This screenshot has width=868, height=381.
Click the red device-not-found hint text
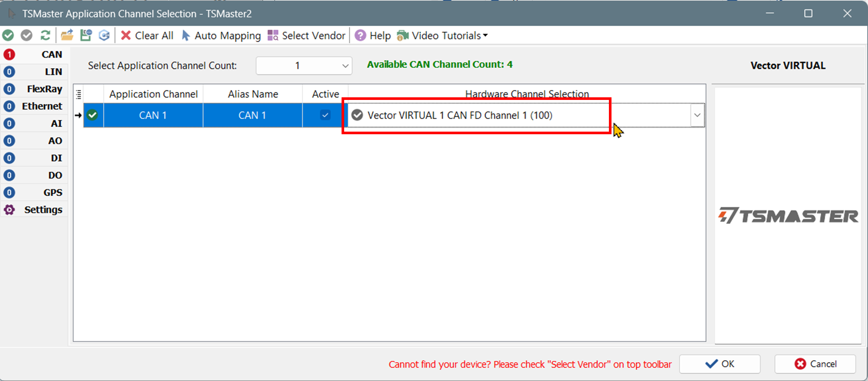(x=530, y=364)
